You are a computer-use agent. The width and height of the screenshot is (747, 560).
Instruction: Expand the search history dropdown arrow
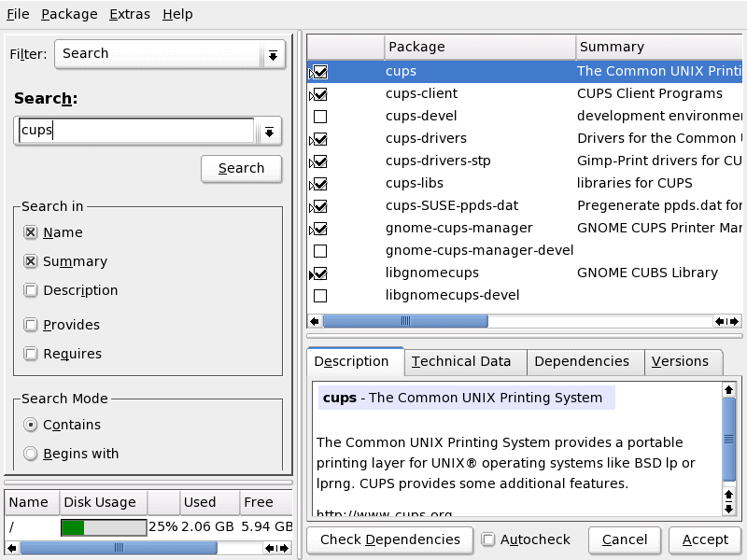pos(269,132)
